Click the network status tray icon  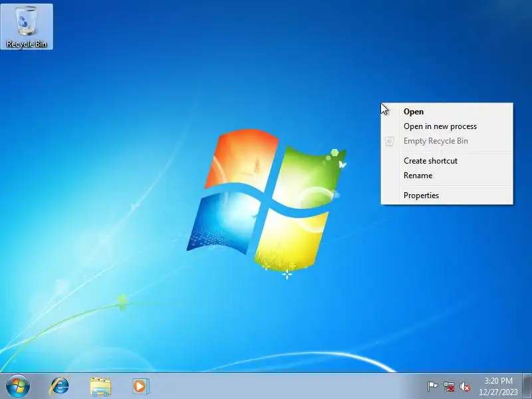[448, 386]
